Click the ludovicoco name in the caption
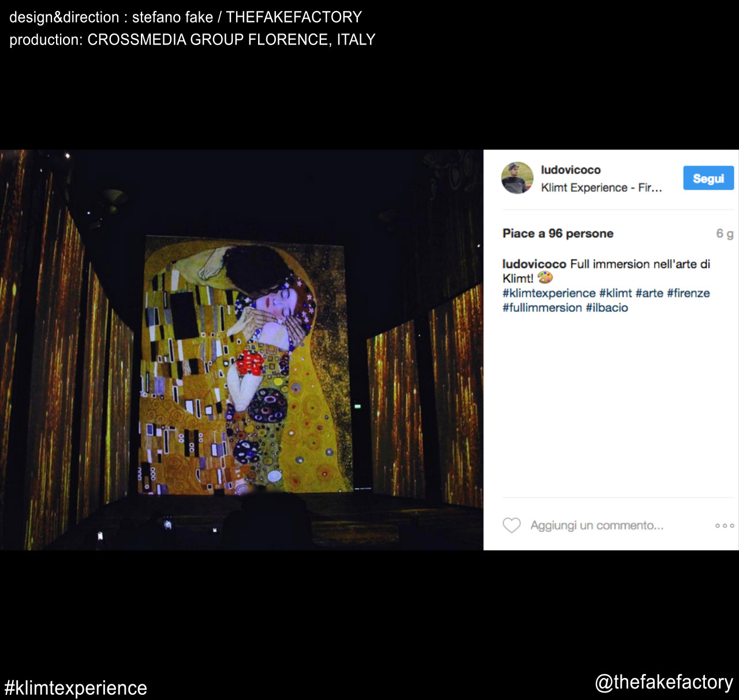739x700 pixels. point(534,264)
